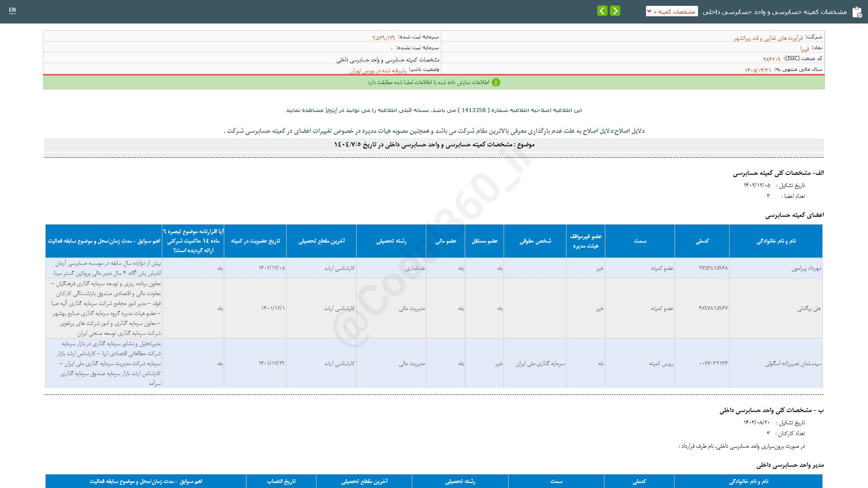
Task: Click the کدملی column header in members table
Action: point(702,241)
